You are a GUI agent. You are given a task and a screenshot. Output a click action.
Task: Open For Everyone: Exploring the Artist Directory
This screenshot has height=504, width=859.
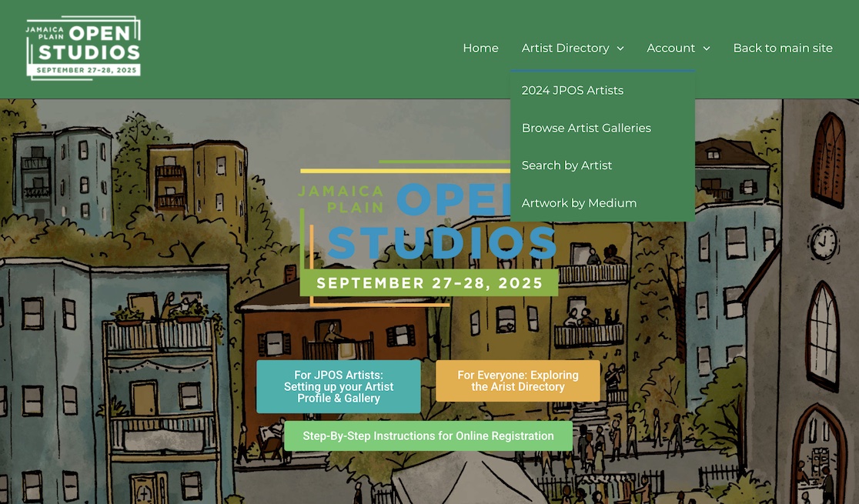point(518,382)
